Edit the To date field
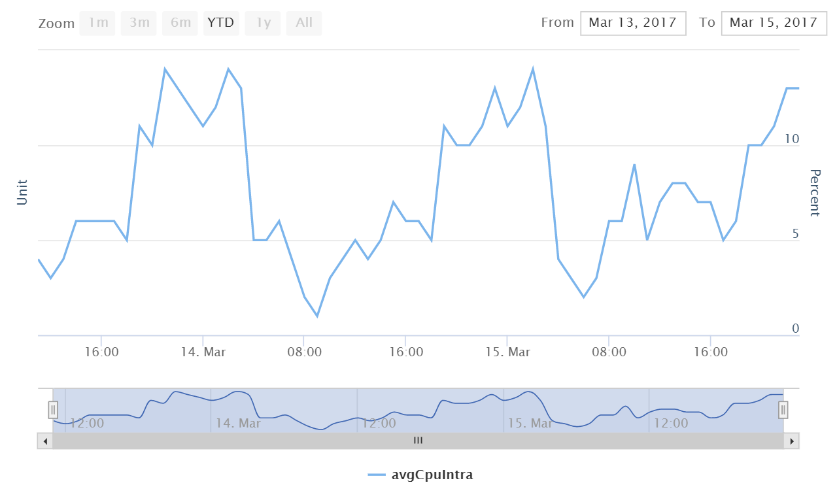 point(773,23)
